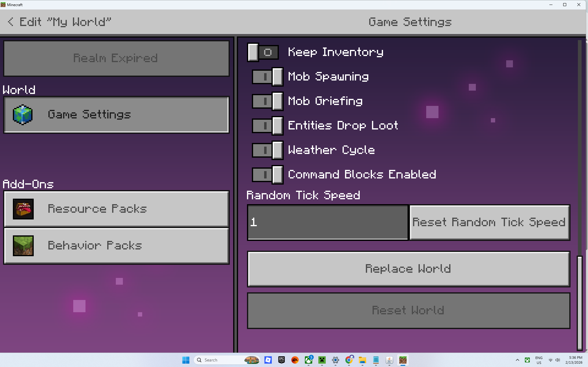Click the taskbar Search box
The width and height of the screenshot is (588, 367).
(227, 360)
